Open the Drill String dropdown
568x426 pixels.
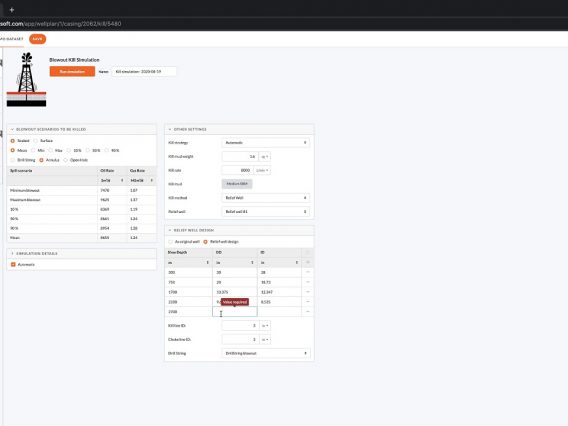(266, 353)
